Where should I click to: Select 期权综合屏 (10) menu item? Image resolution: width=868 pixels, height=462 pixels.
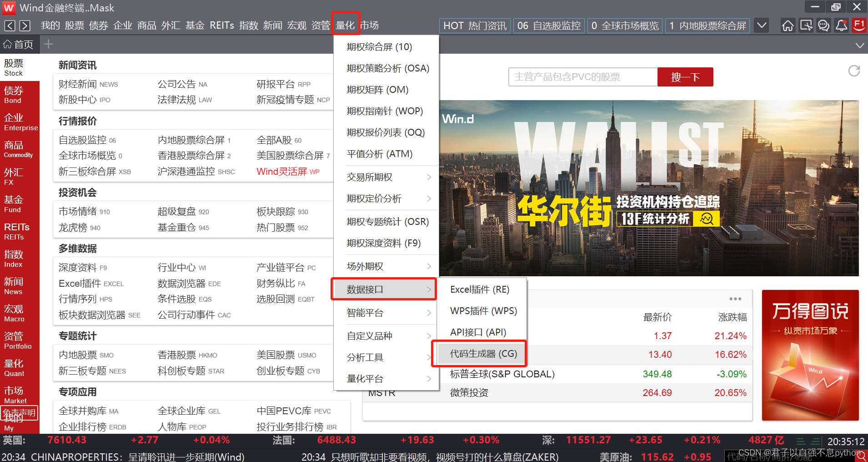[386, 47]
